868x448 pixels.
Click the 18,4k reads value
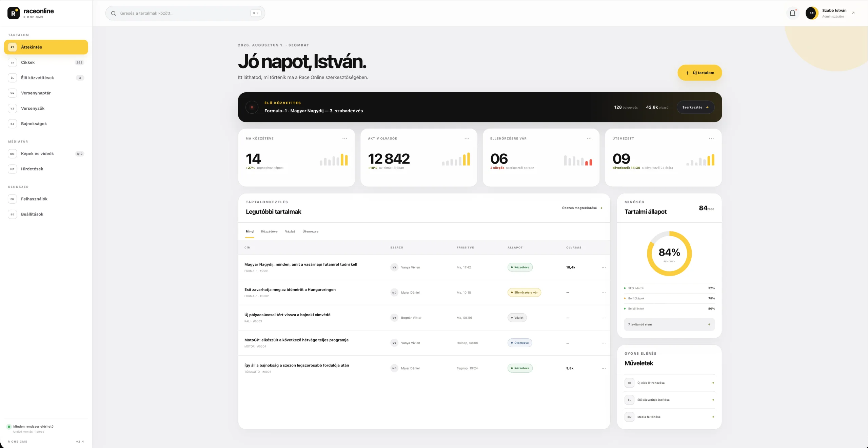(x=571, y=267)
